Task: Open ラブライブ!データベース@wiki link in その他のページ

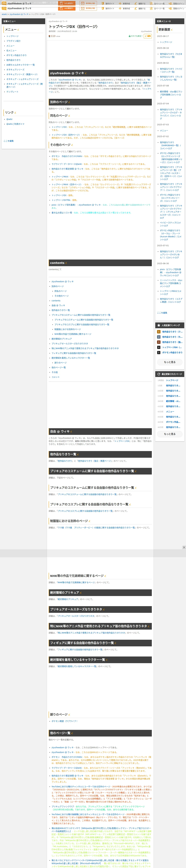Action: click(67, 164)
